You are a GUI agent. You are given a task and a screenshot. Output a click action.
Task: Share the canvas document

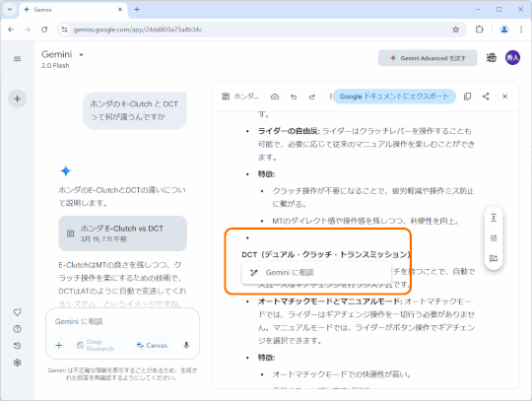tap(486, 97)
